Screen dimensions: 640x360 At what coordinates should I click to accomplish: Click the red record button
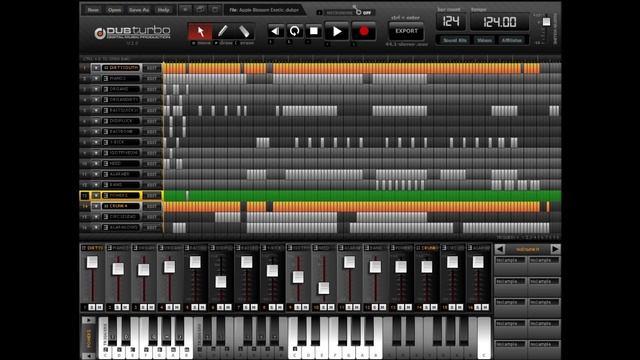363,31
